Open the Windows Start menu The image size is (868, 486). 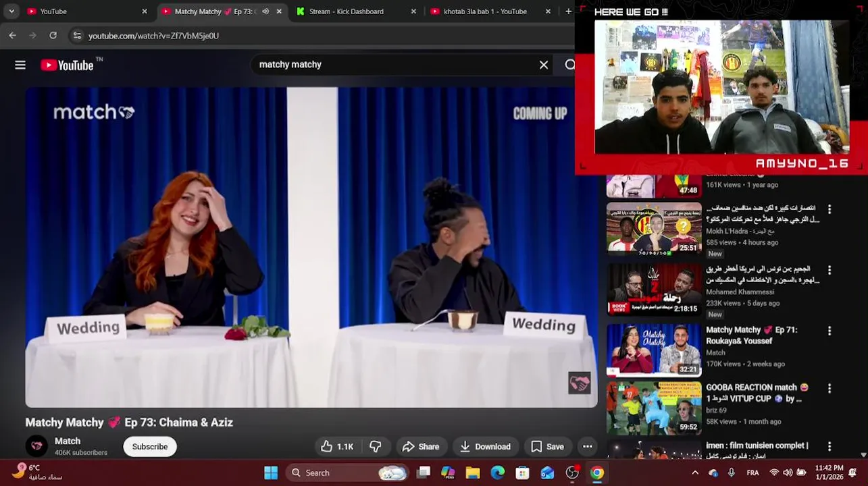271,473
